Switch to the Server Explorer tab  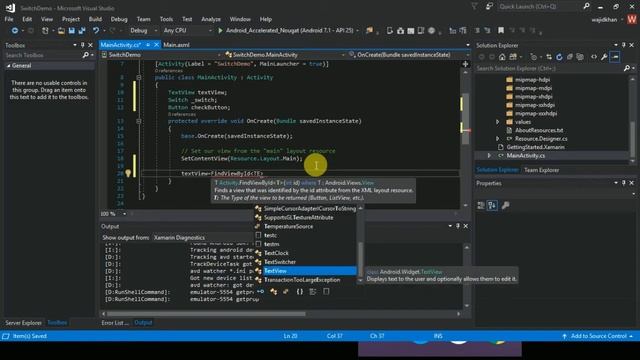point(23,323)
